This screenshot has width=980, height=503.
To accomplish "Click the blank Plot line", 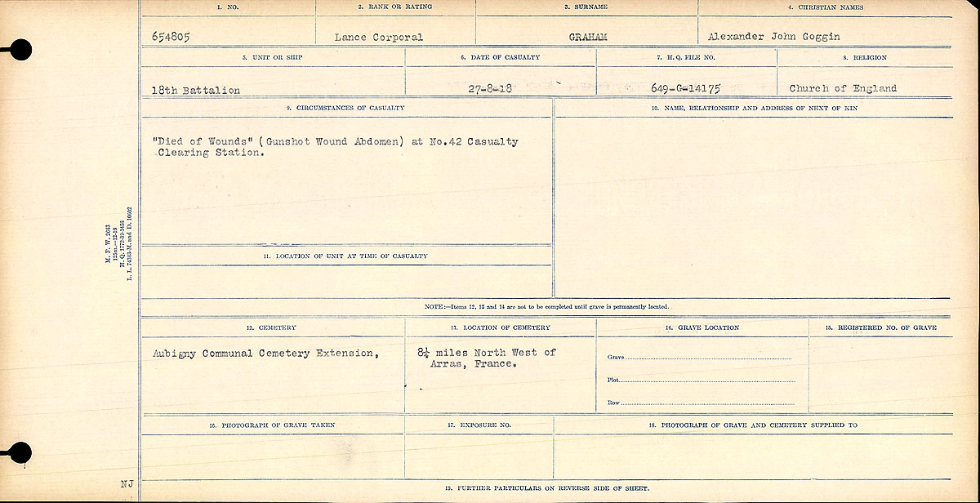I will [x=709, y=381].
